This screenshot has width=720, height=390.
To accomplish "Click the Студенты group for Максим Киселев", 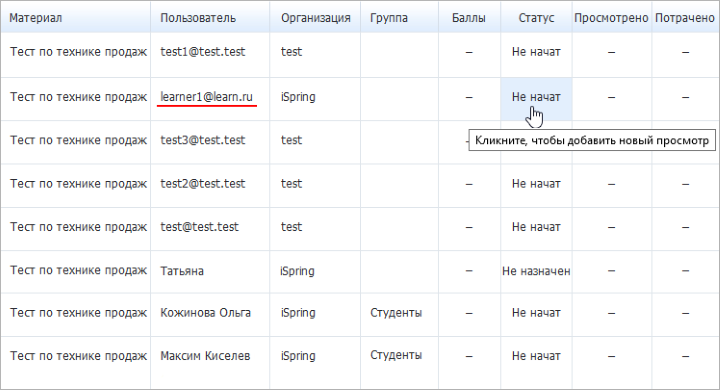I will pyautogui.click(x=396, y=355).
